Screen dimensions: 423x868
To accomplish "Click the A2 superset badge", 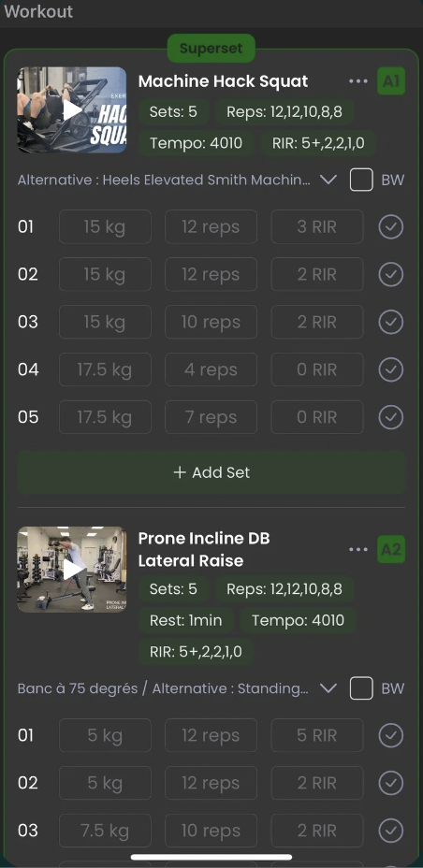I will (391, 549).
